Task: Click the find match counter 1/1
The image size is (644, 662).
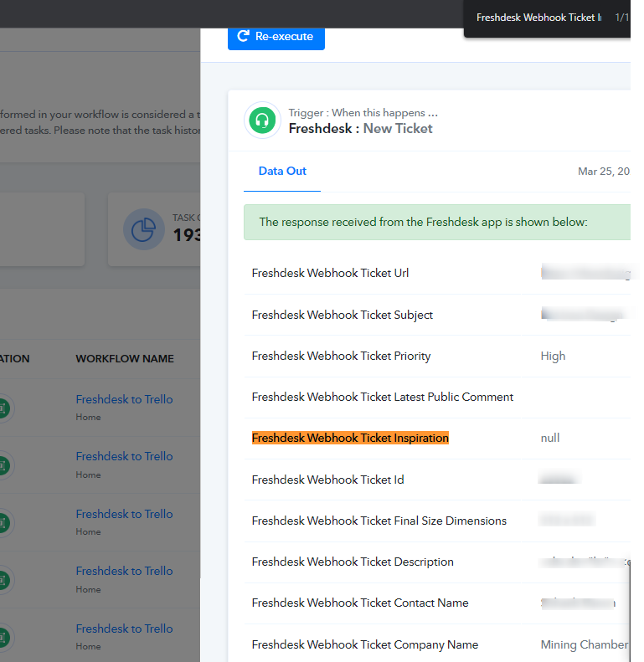Action: point(621,18)
